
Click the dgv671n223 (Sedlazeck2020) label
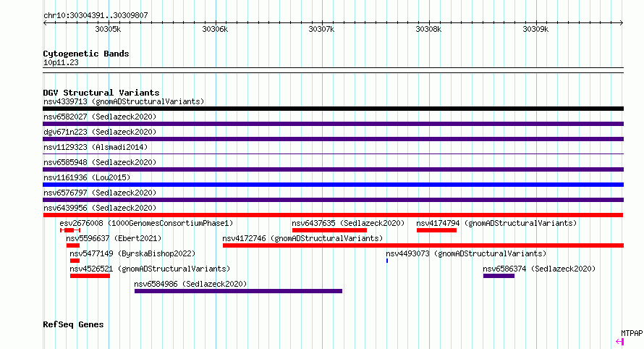pyautogui.click(x=100, y=132)
